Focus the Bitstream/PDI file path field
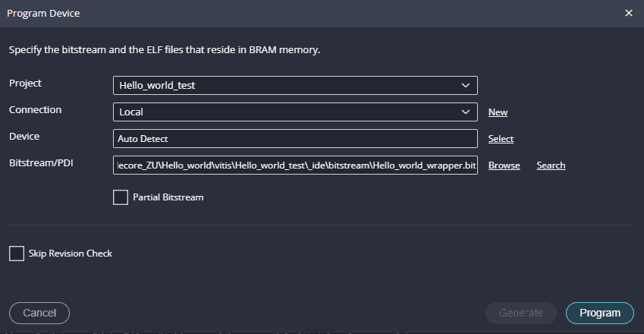Viewport: 644px width, 334px height. coord(295,165)
